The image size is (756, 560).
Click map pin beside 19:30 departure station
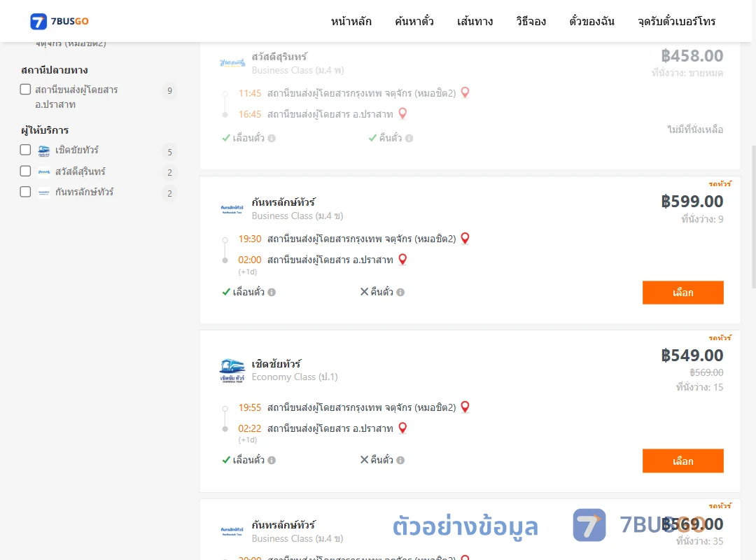[x=465, y=238]
